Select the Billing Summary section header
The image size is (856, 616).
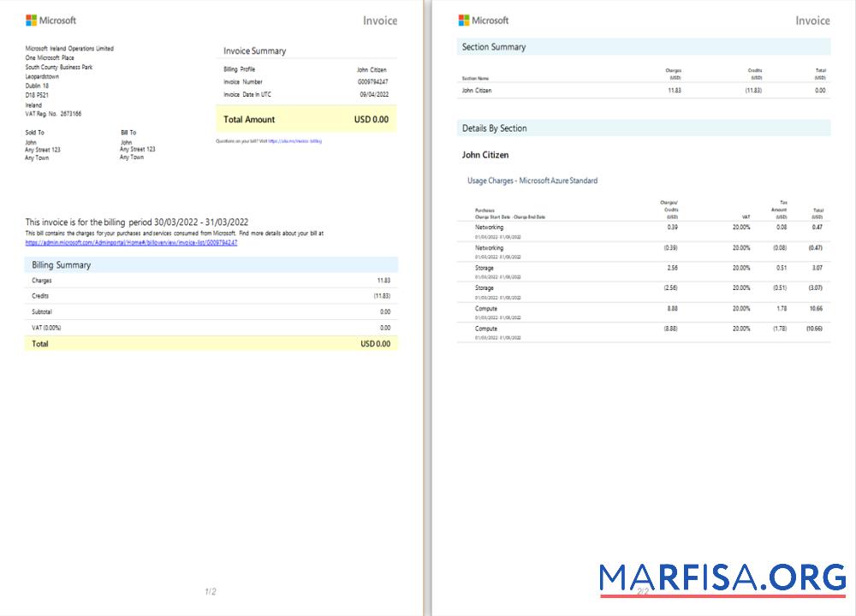point(210,265)
